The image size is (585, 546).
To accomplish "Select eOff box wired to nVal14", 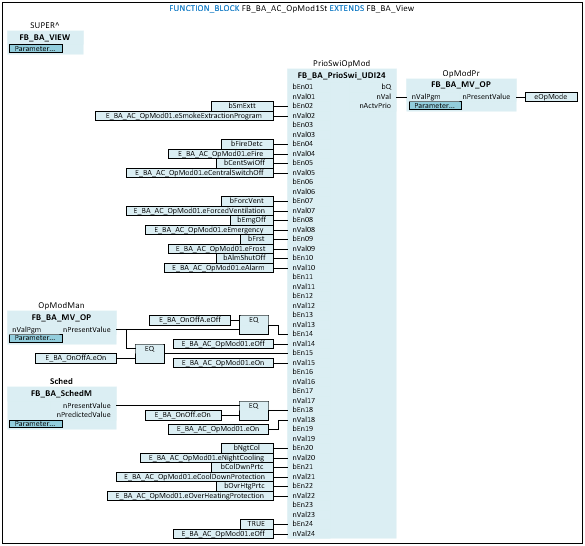I will [x=223, y=344].
